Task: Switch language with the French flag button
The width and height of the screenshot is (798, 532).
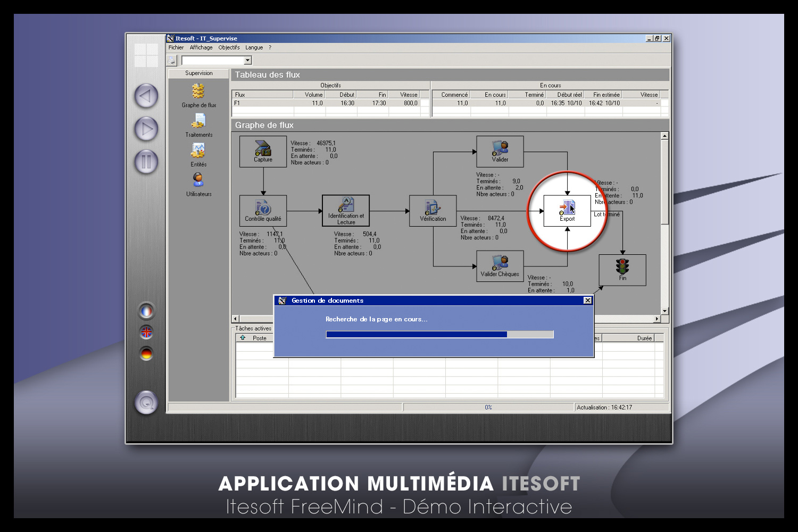Action: point(146,311)
